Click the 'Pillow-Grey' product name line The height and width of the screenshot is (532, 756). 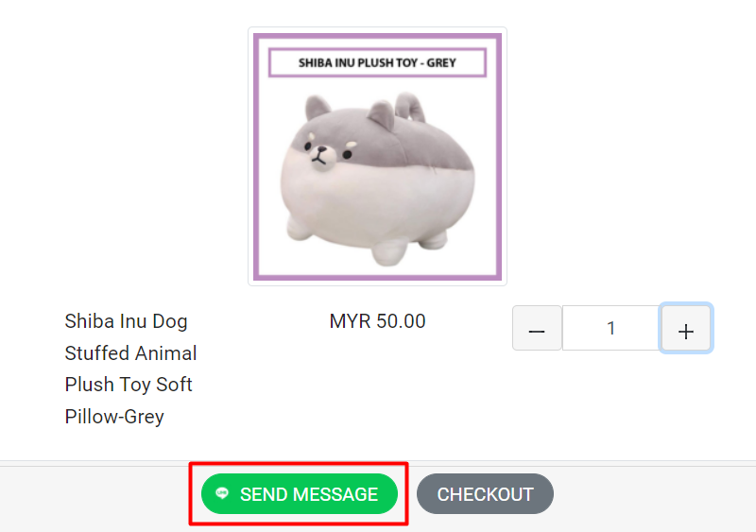(114, 417)
